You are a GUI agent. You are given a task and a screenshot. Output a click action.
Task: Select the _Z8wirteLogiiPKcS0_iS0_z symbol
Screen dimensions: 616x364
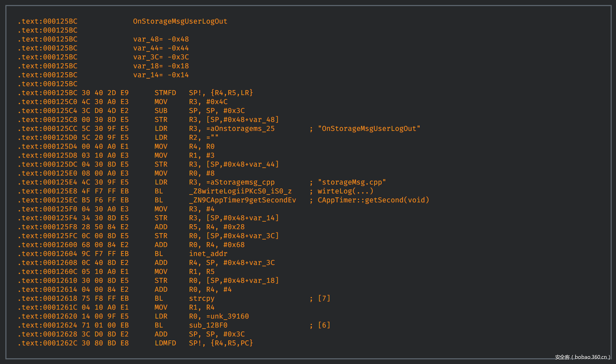240,191
